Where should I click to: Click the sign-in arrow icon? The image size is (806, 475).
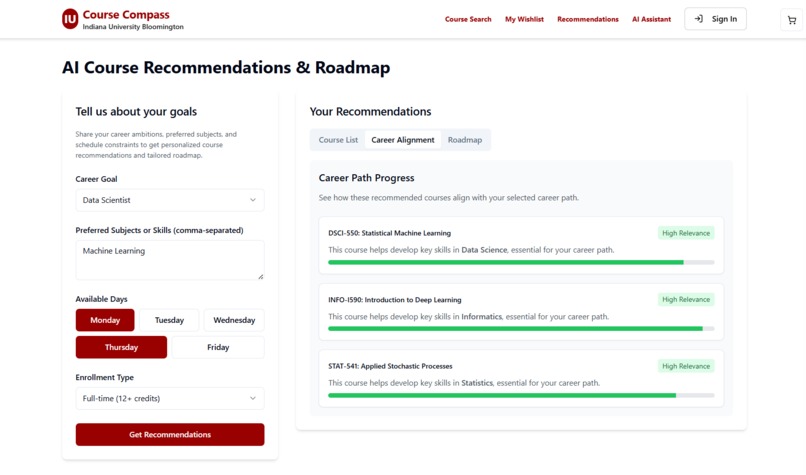pyautogui.click(x=699, y=19)
